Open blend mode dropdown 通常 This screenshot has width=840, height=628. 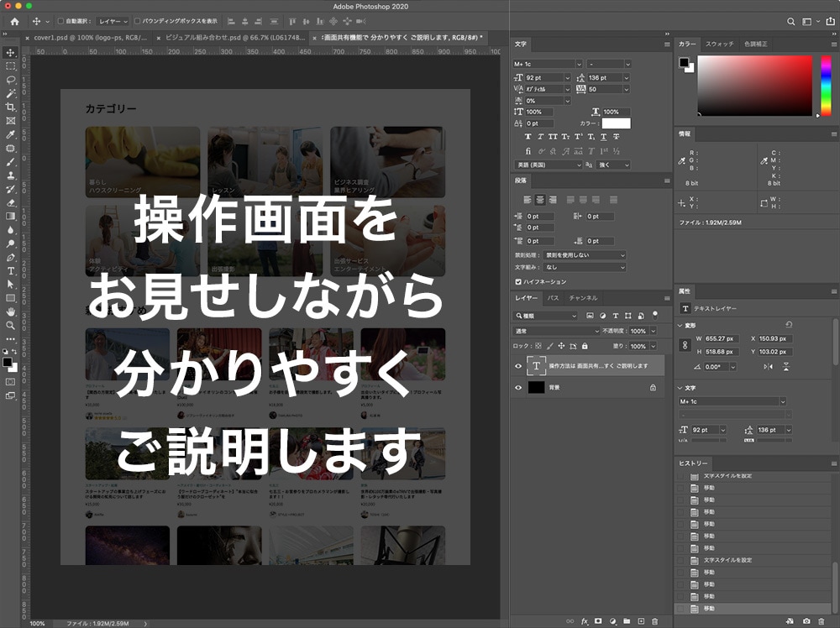tap(557, 332)
